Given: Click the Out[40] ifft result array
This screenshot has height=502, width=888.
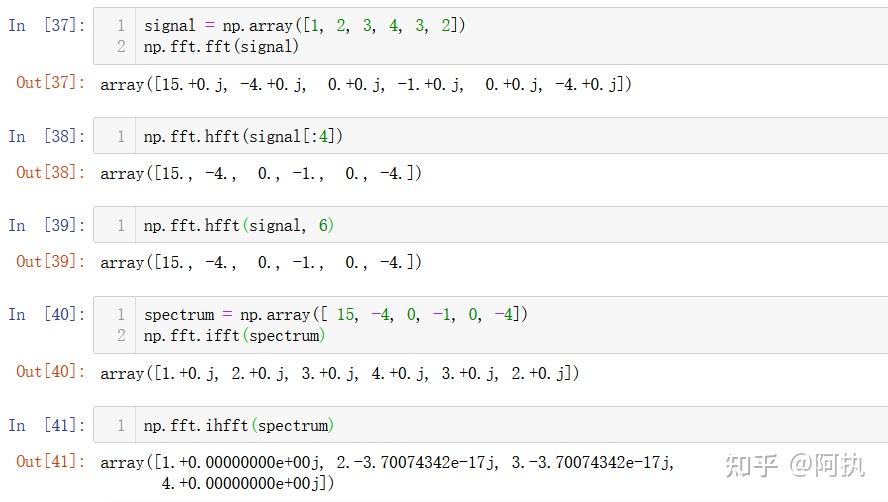Looking at the screenshot, I should coord(340,373).
